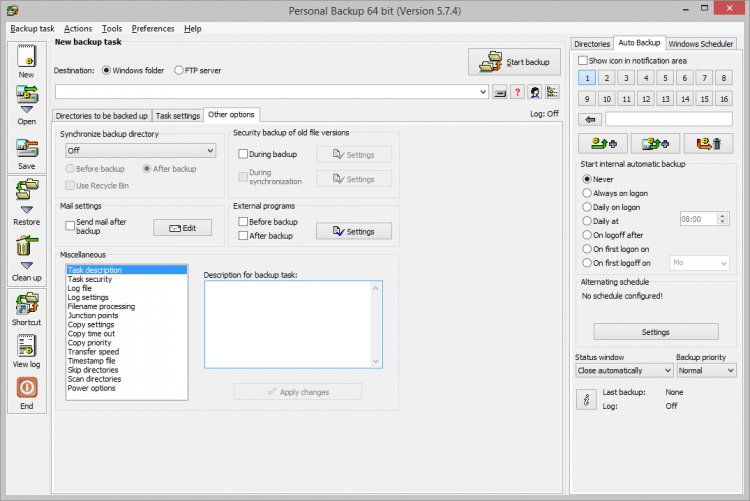Screen dimensions: 750x501
Task: Expand Restore options arrow below icon
Action: click(27, 210)
